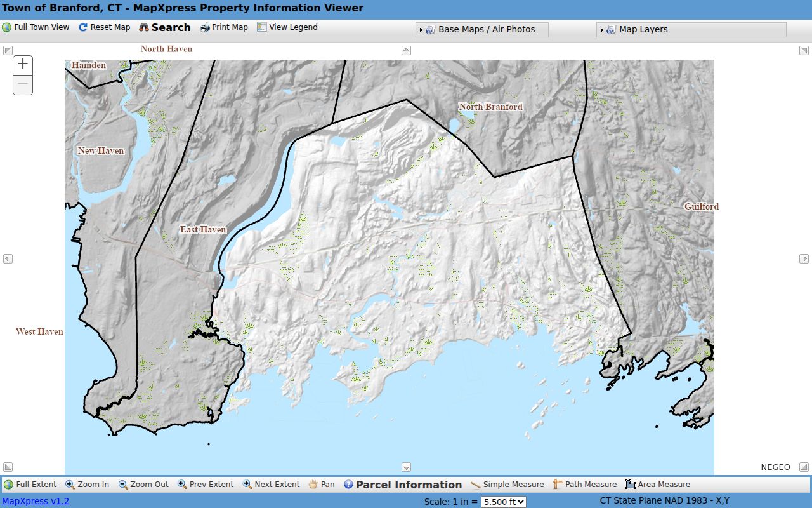Choose the Area Measure tool
The image size is (812, 508).
[658, 485]
